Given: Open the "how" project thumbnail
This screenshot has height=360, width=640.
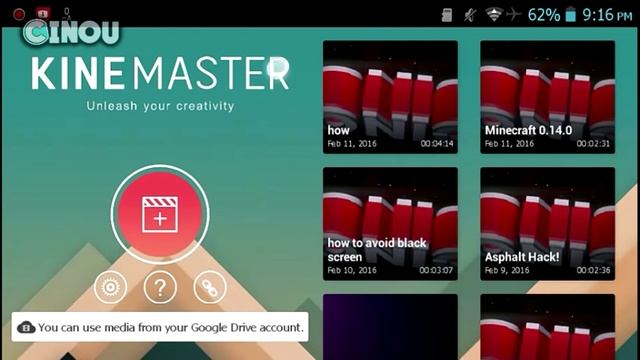Looking at the screenshot, I should click(390, 97).
